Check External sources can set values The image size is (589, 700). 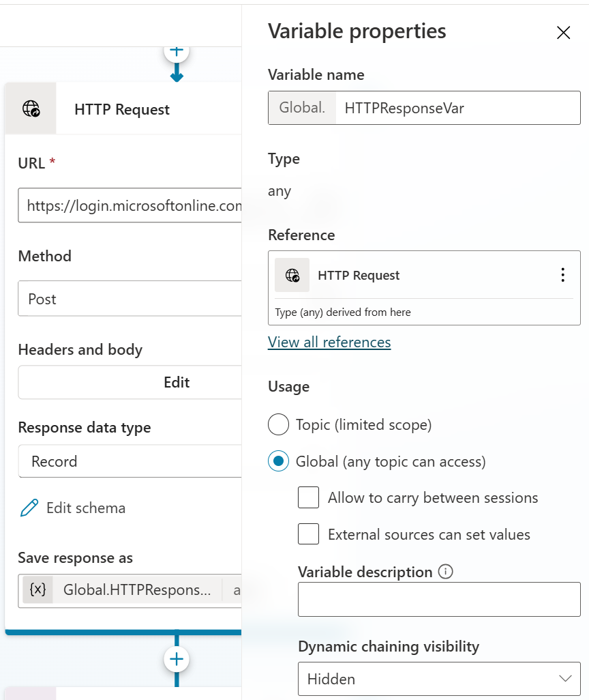309,535
